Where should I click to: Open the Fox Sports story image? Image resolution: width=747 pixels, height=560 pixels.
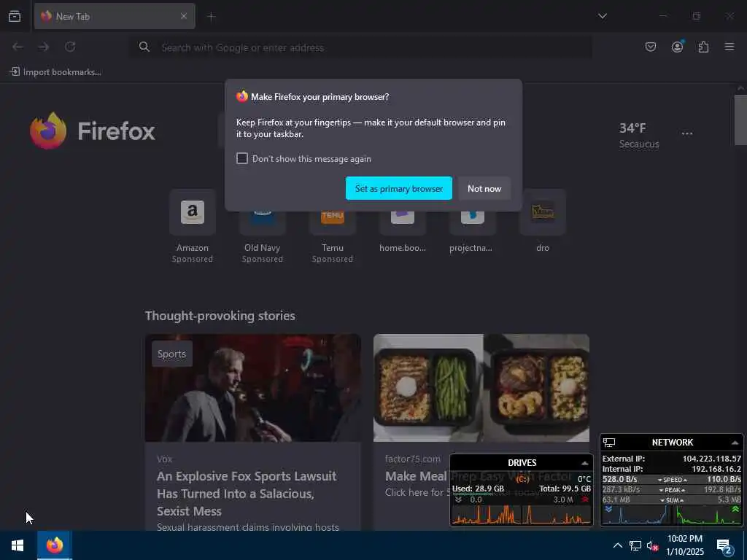point(252,388)
